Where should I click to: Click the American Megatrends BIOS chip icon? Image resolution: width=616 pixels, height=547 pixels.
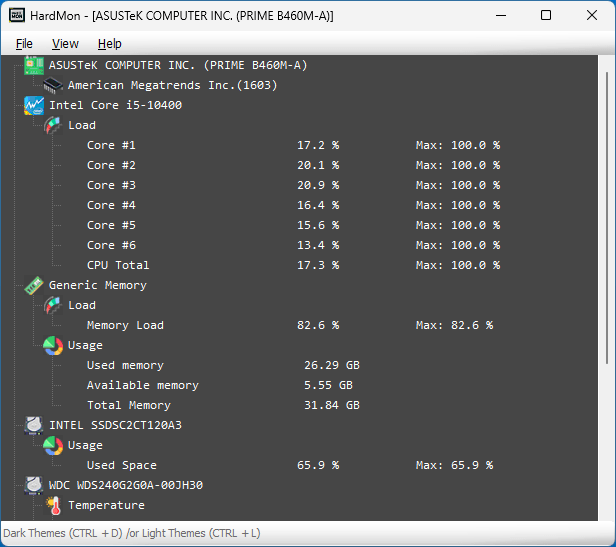tap(53, 85)
